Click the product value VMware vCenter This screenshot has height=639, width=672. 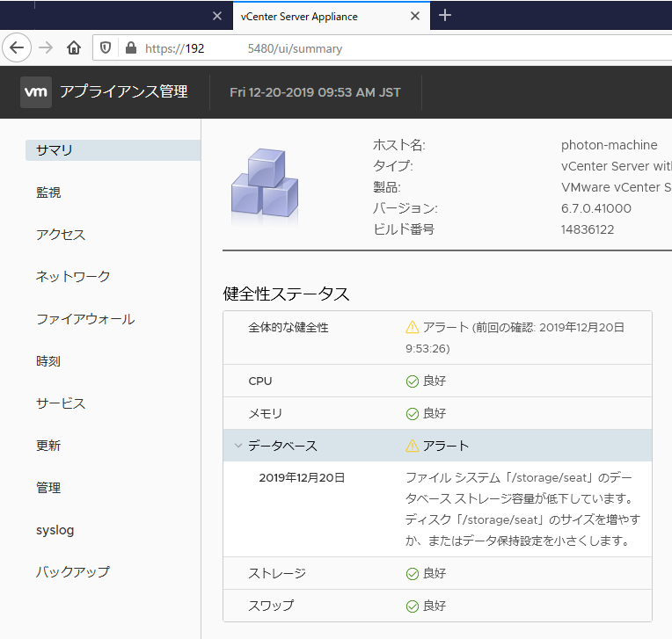pyautogui.click(x=617, y=187)
